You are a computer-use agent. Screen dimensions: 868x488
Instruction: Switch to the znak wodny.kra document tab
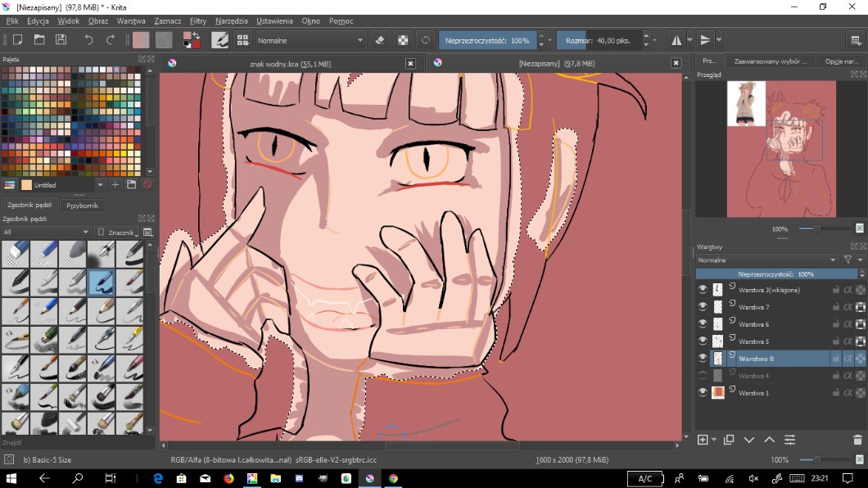pyautogui.click(x=290, y=63)
